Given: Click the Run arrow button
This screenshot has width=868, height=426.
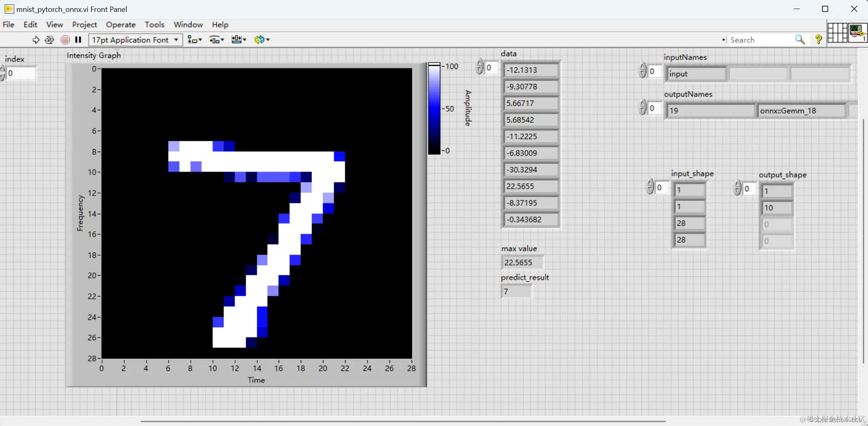Looking at the screenshot, I should click(x=36, y=40).
